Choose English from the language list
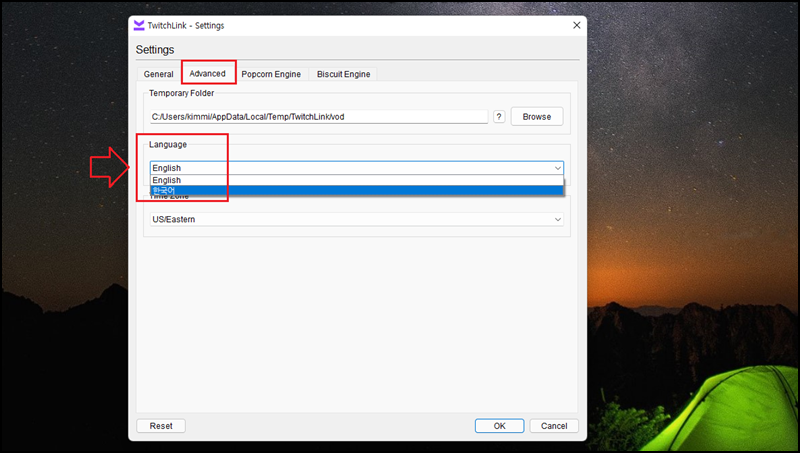The image size is (800, 453). tap(357, 180)
